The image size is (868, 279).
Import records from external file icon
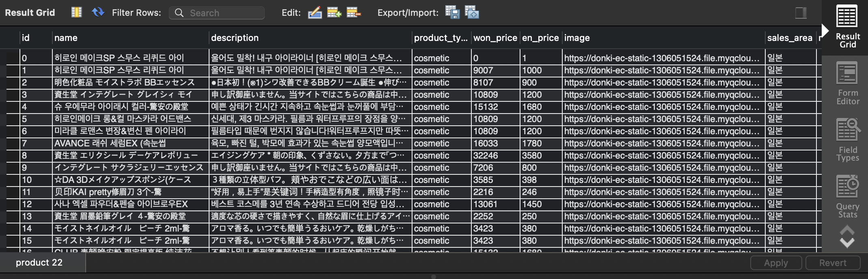click(x=472, y=12)
